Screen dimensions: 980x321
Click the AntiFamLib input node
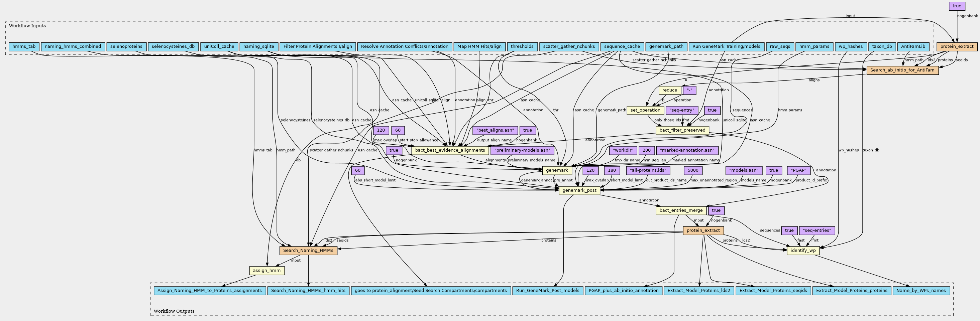pos(913,47)
